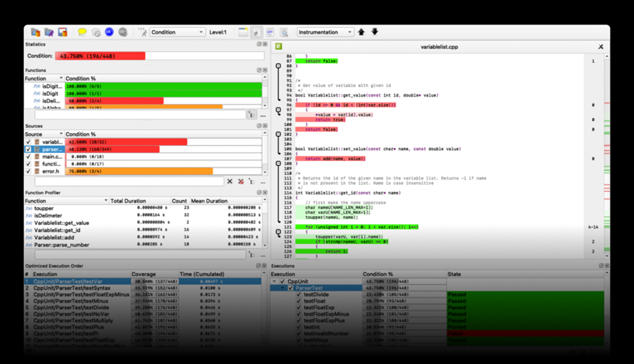Click the Function Profiler filter options icon
The height and width of the screenshot is (364, 634).
pyautogui.click(x=251, y=255)
